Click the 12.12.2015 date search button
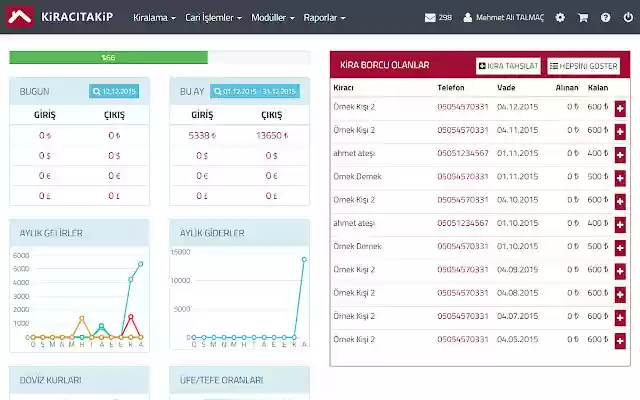The width and height of the screenshot is (640, 400). click(114, 91)
